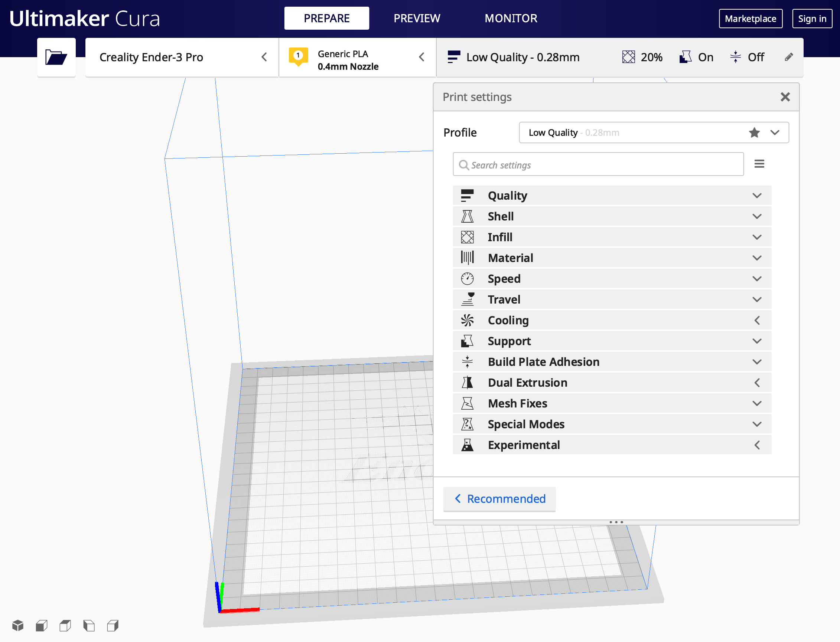Click the Mesh Fixes icon
Screen dimensions: 840x642
(x=467, y=403)
